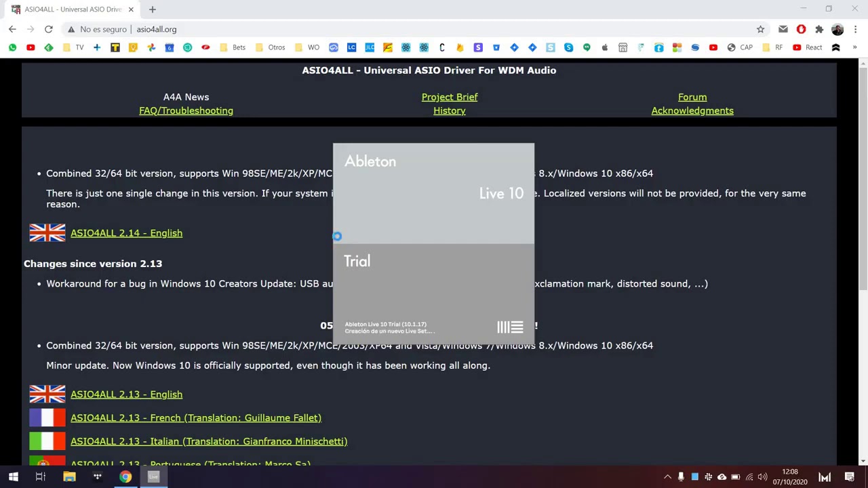Click the red Opera-style extension icon

[801, 29]
